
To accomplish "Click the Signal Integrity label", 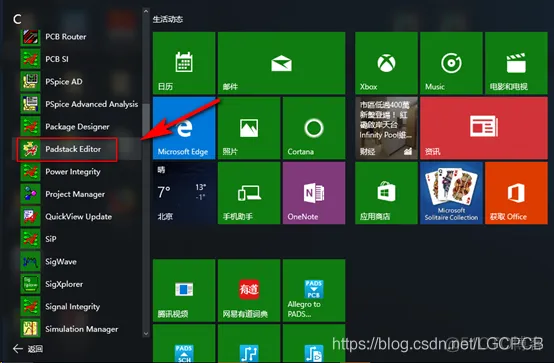I will (x=72, y=307).
